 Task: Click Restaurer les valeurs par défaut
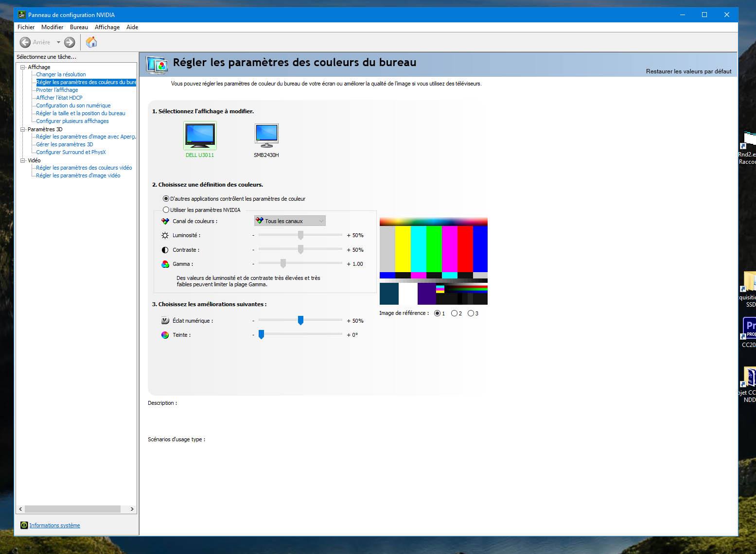[688, 71]
